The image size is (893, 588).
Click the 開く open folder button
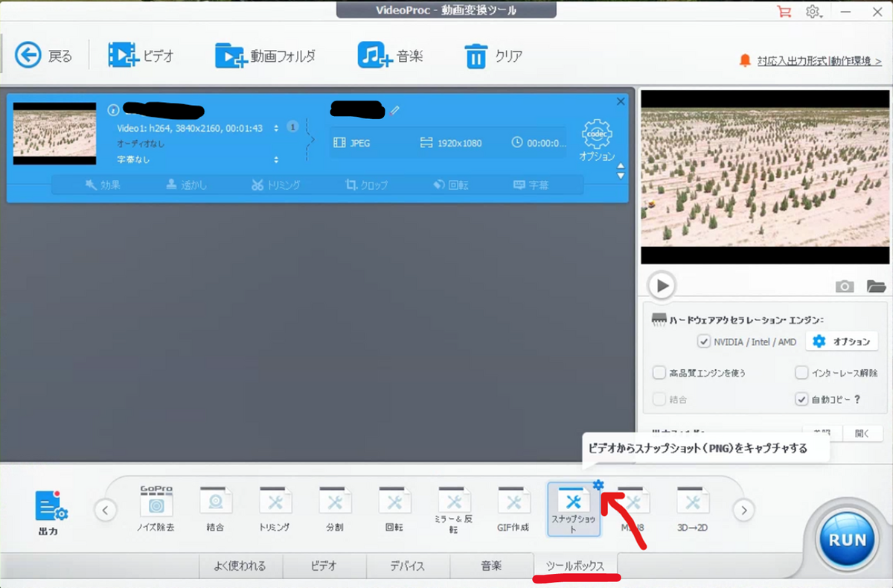[862, 432]
